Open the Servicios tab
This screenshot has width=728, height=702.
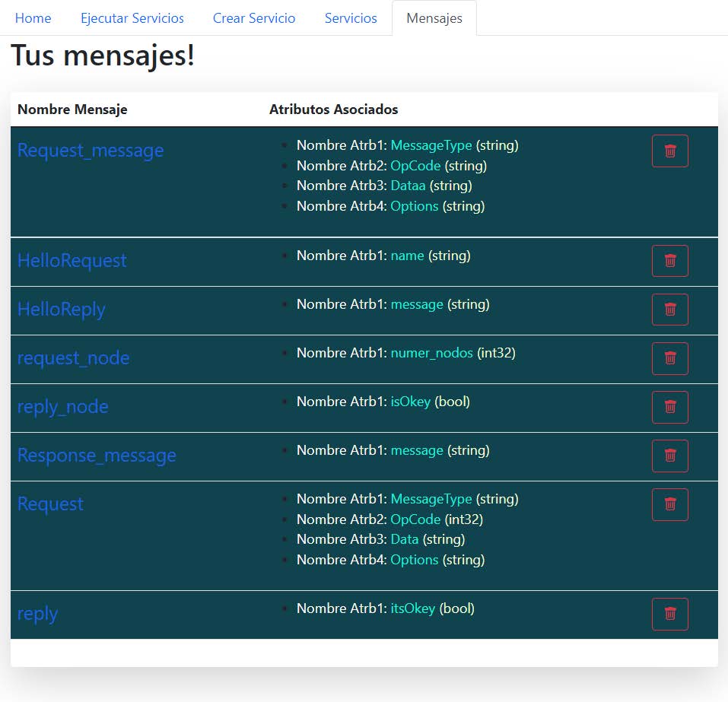point(351,18)
